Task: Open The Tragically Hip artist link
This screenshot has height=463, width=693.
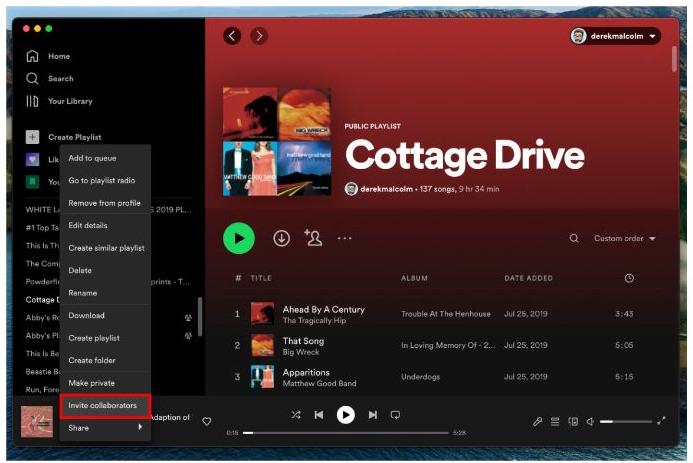Action: point(314,321)
